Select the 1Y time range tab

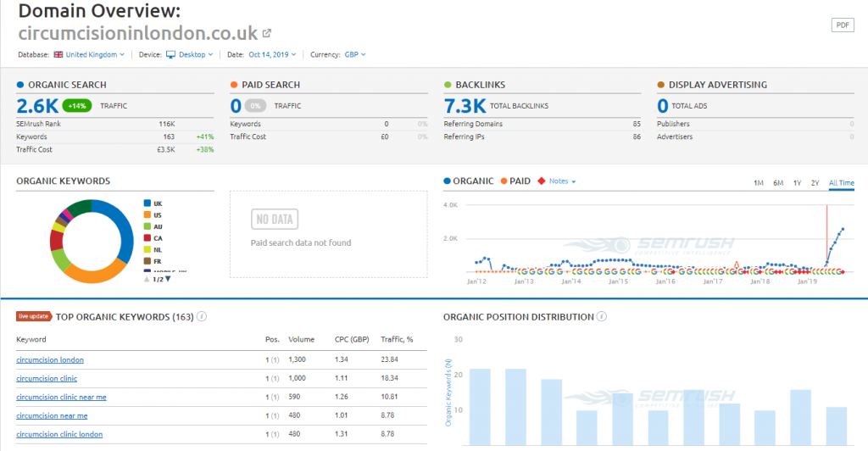click(x=797, y=183)
